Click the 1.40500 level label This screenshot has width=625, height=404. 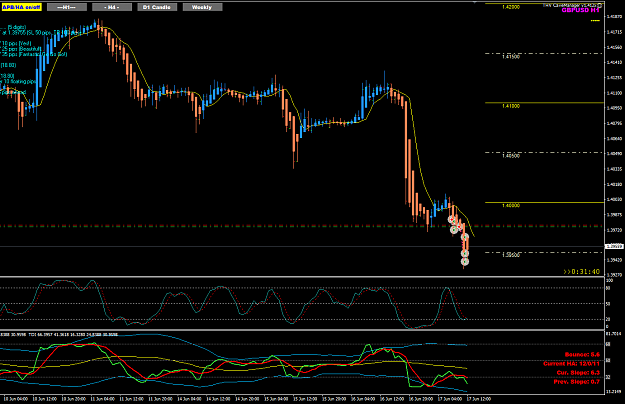511,156
